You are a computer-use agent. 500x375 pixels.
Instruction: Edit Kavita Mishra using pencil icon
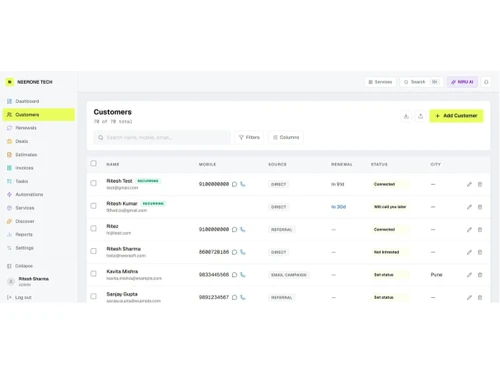[x=469, y=275]
